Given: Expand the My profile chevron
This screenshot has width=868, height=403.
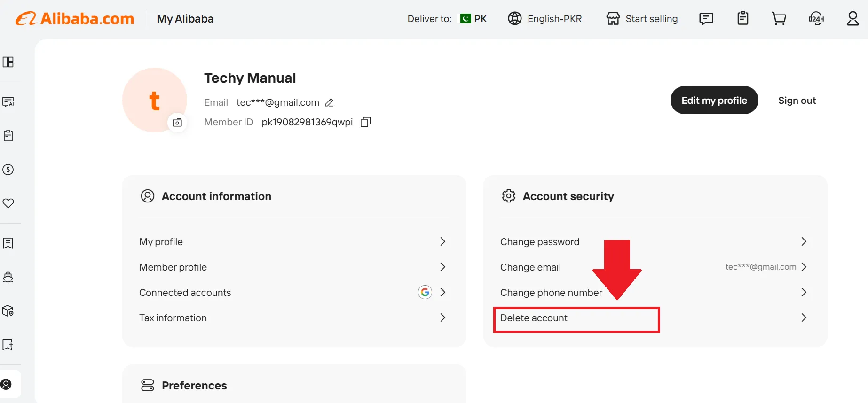Looking at the screenshot, I should click(442, 241).
